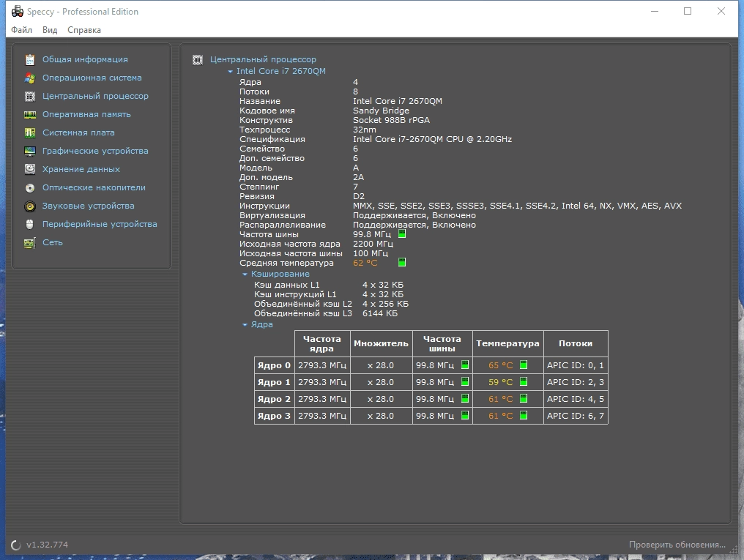Click the Оптические накопители disc icon

click(30, 188)
